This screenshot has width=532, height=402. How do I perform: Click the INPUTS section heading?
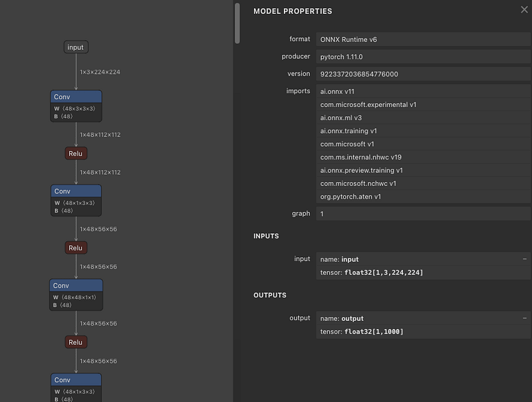click(266, 237)
